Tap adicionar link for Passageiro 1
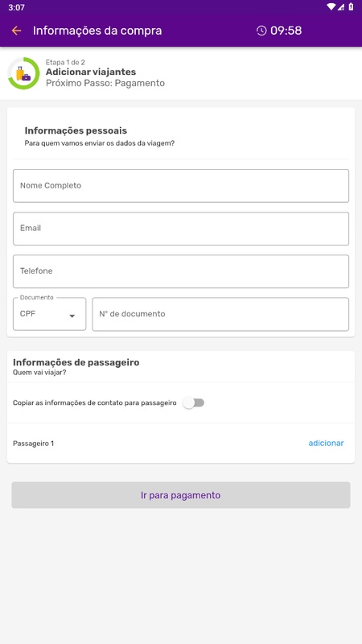This screenshot has height=644, width=362. pos(327,444)
